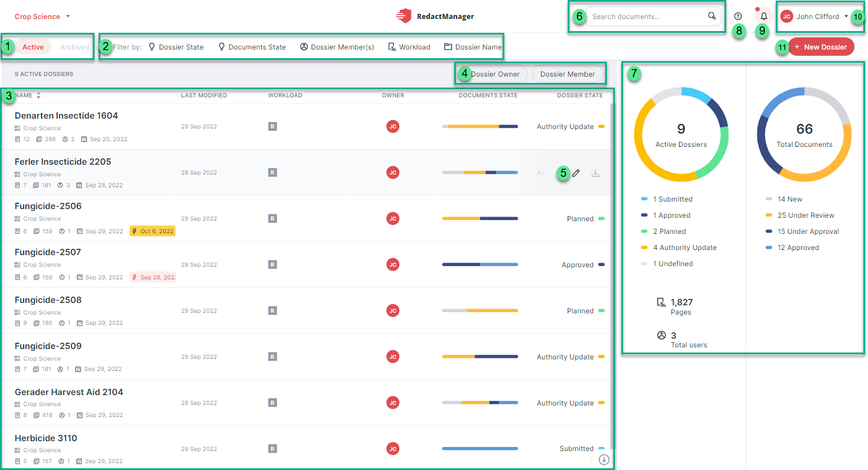Click owner JC avatar of Gerader Harvest Aid 2104
This screenshot has height=470, width=868.
[x=393, y=403]
